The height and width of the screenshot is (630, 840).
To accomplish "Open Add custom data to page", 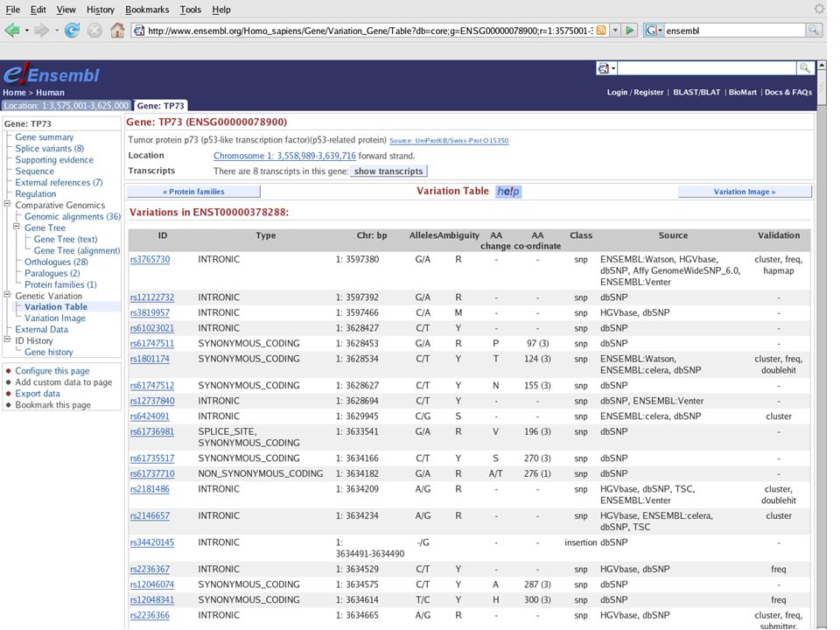I will tap(64, 382).
